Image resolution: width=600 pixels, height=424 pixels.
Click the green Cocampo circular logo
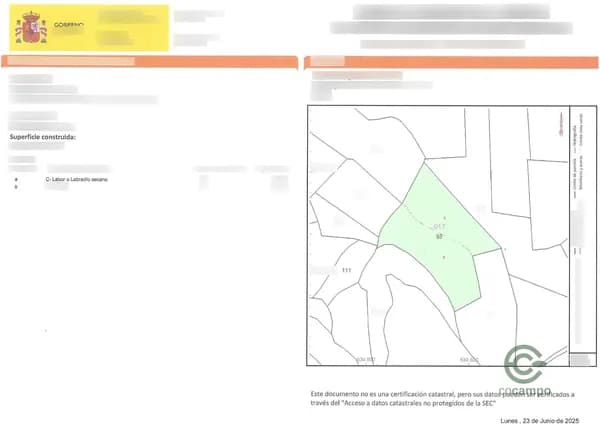[525, 362]
